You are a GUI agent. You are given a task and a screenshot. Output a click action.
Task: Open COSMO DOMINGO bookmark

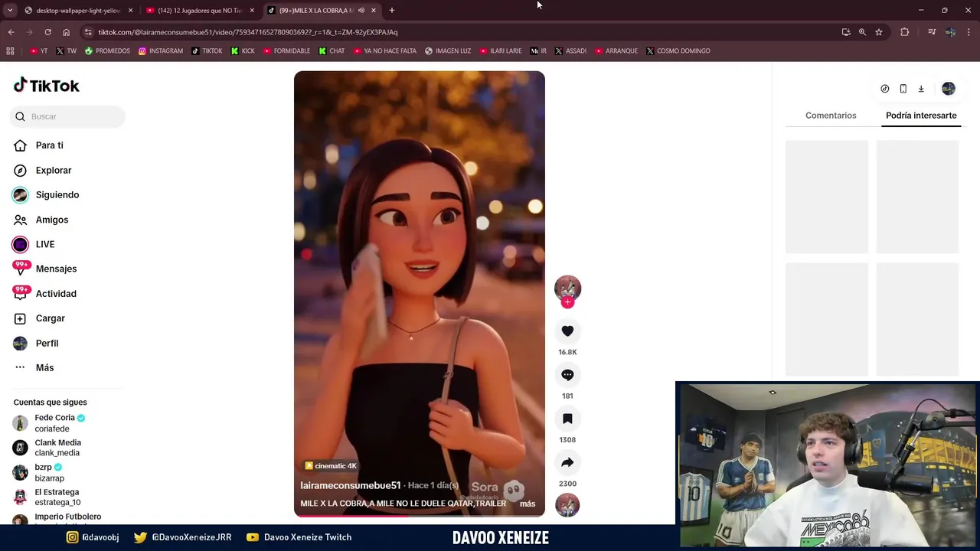(678, 51)
